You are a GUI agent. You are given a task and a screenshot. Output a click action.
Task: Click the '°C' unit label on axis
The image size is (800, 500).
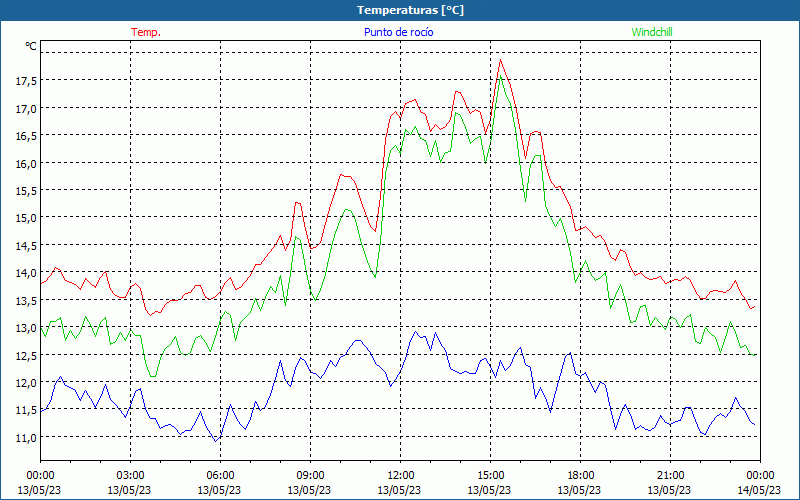(x=31, y=46)
